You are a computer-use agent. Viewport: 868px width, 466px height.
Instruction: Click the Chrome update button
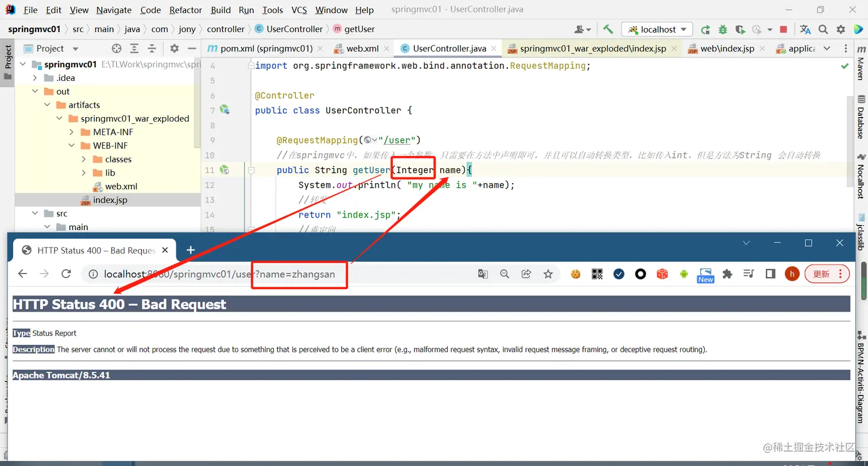point(827,274)
